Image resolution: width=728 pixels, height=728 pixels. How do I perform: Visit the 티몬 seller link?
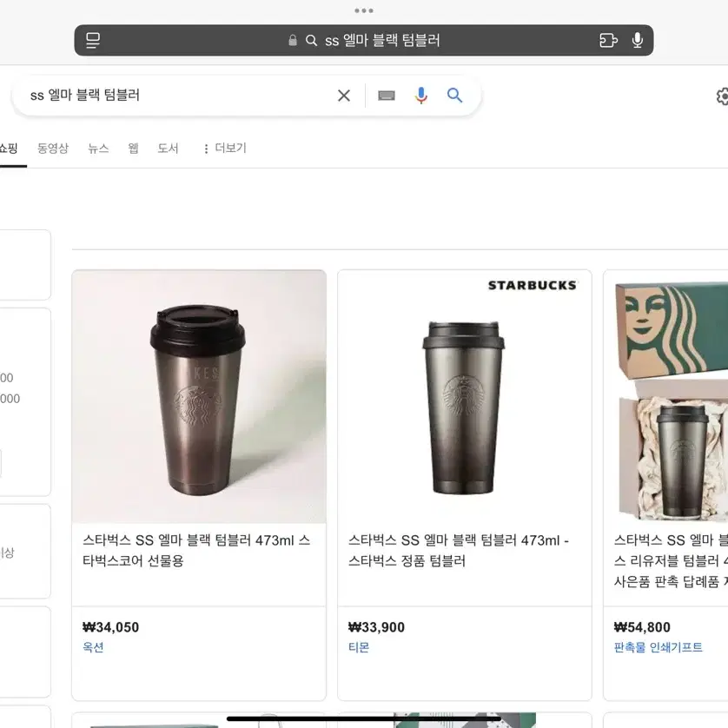pyautogui.click(x=359, y=647)
